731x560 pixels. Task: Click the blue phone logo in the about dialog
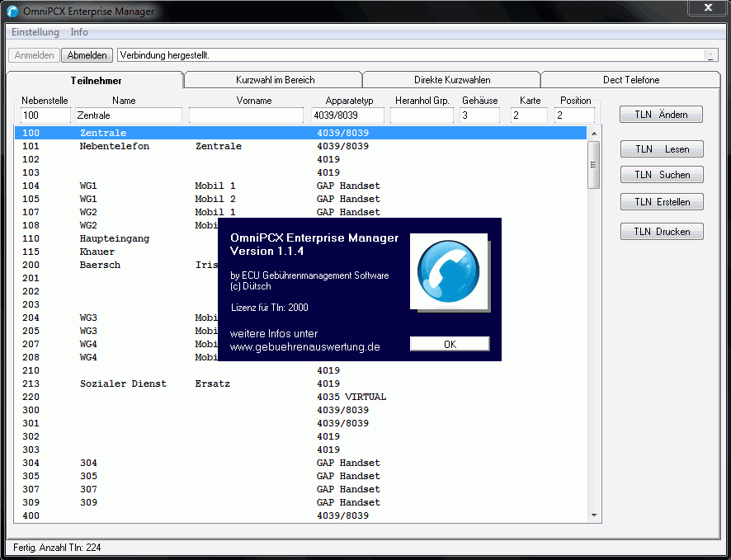point(449,271)
